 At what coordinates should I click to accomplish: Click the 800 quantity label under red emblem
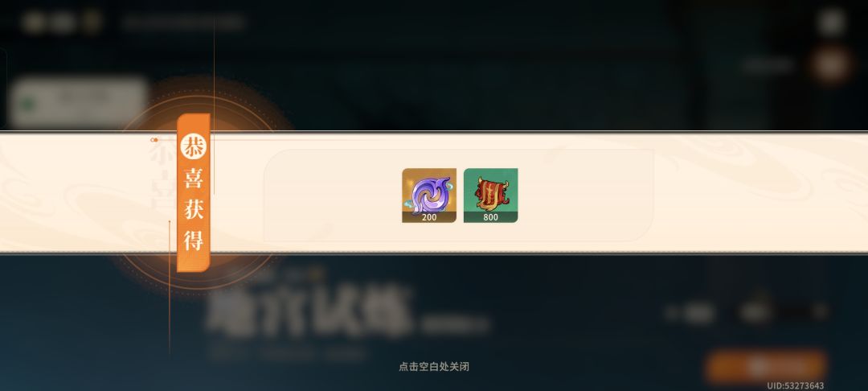click(490, 217)
